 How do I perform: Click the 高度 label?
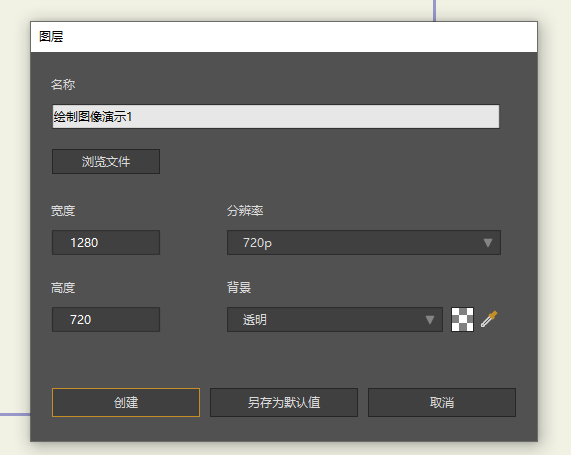(63, 288)
